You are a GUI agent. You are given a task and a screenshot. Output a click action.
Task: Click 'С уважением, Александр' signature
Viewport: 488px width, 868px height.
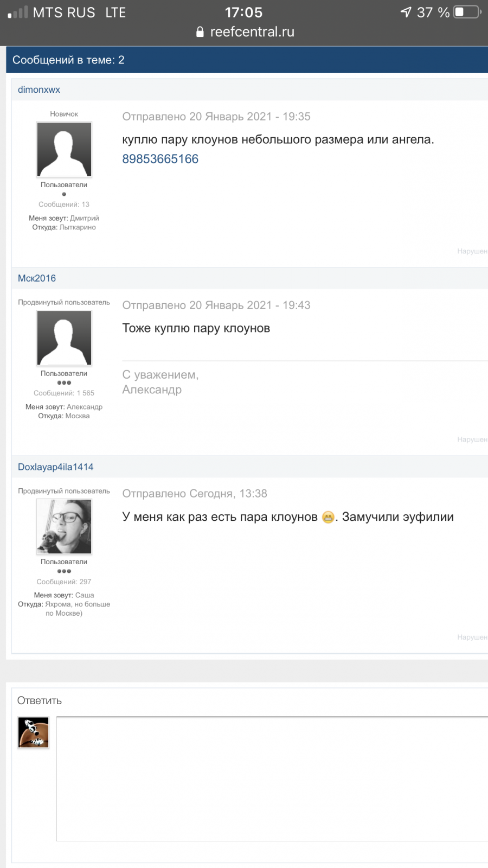coord(160,382)
